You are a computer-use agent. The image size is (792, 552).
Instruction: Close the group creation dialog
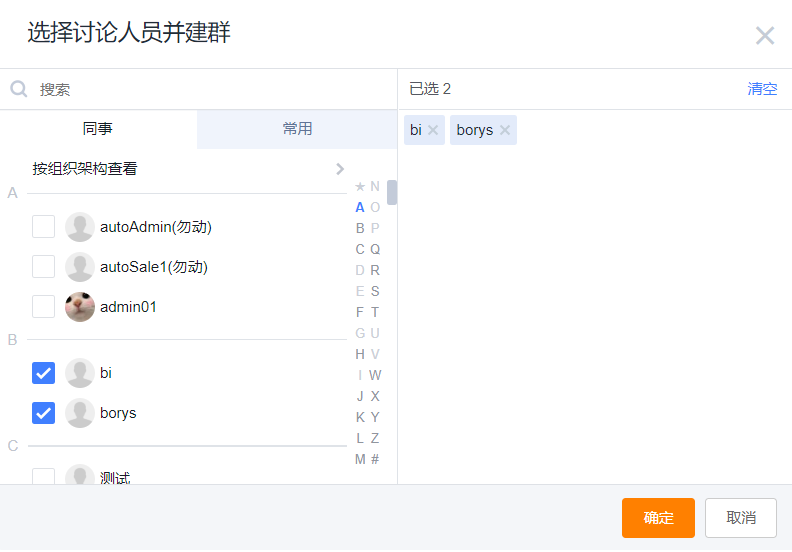[765, 35]
